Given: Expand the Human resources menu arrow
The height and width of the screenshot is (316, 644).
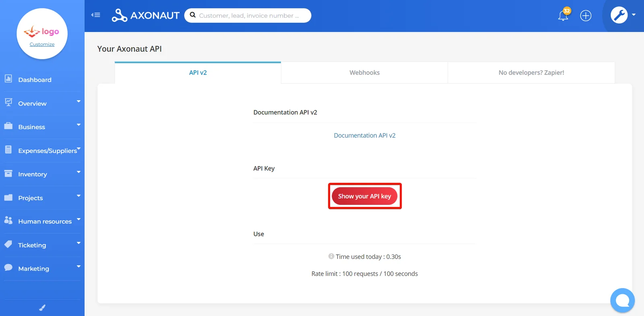Looking at the screenshot, I should point(78,219).
